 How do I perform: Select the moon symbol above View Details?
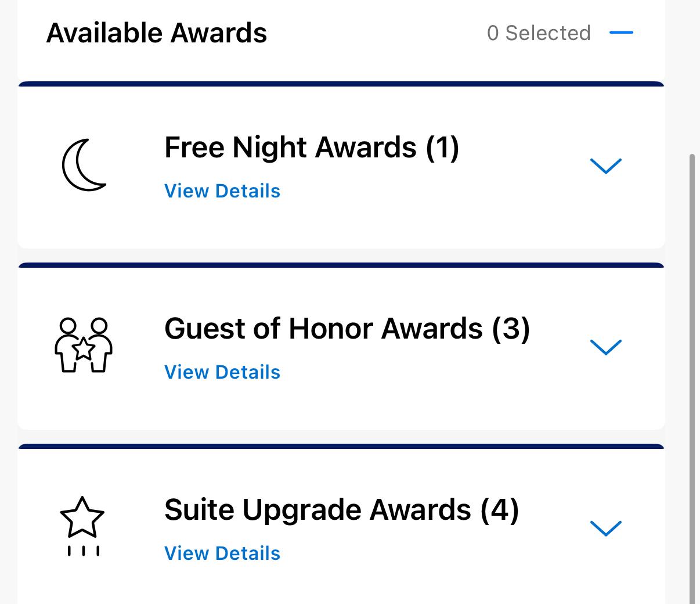pyautogui.click(x=83, y=165)
